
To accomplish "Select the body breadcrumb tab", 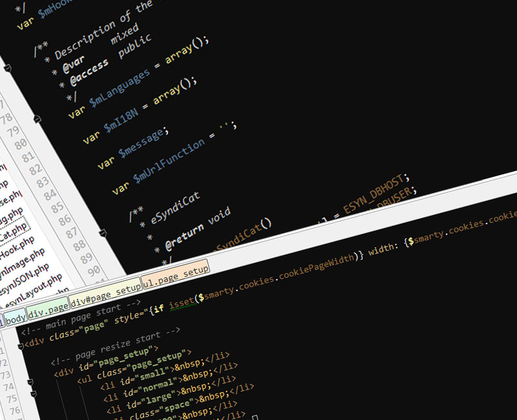I will pyautogui.click(x=15, y=318).
